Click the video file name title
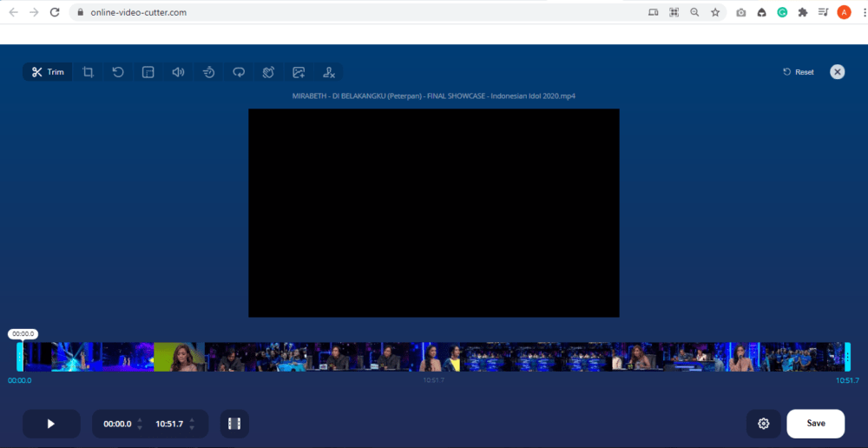The image size is (868, 448). click(x=433, y=96)
